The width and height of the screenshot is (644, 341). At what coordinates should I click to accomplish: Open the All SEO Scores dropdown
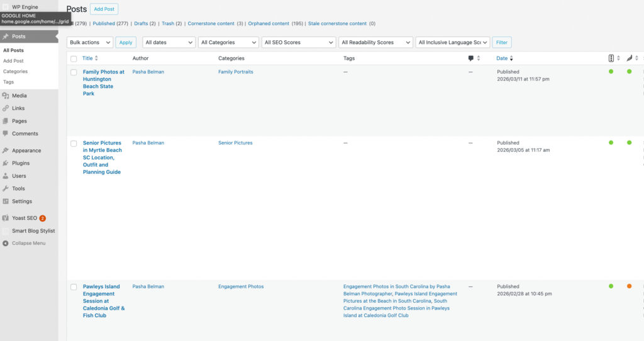click(x=299, y=42)
